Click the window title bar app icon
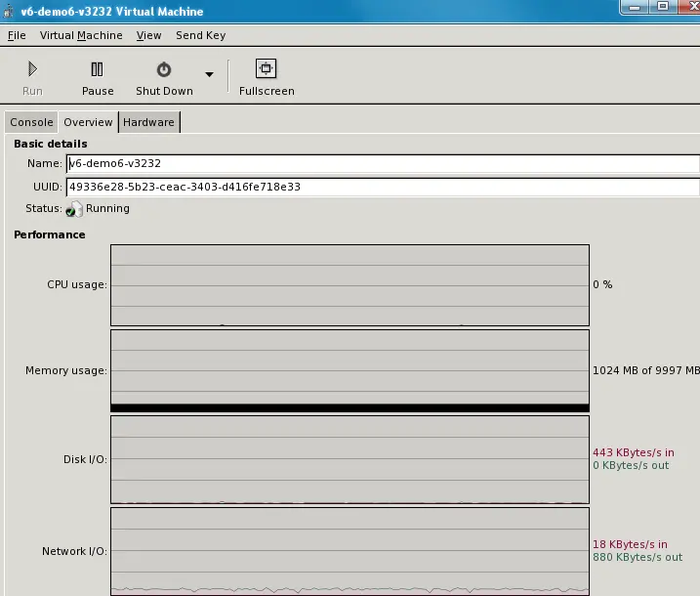 pos(9,12)
